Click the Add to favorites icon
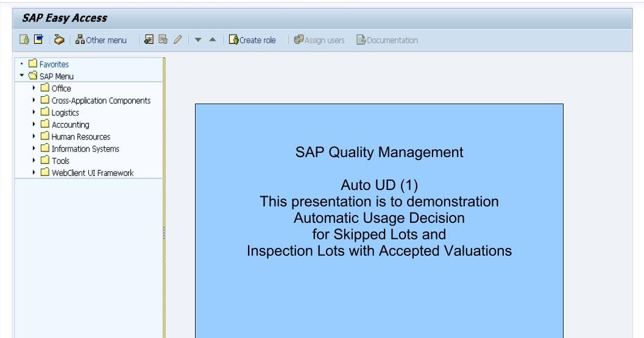 [x=149, y=40]
